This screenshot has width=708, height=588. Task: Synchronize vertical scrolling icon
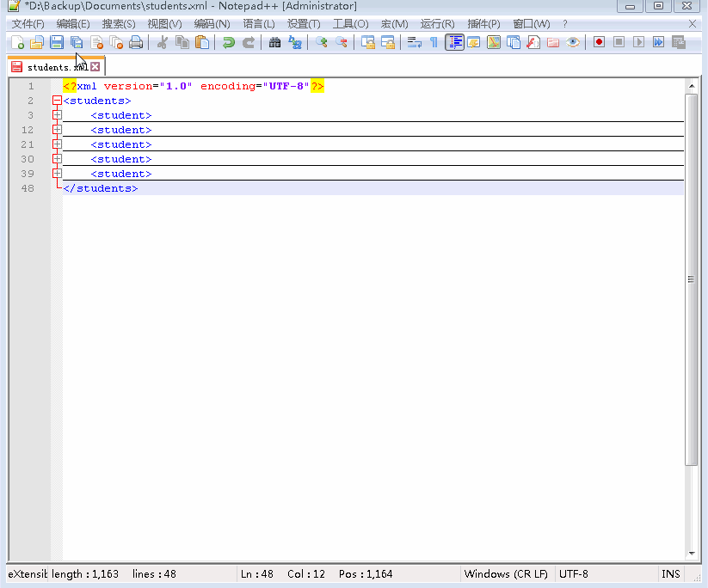367,42
